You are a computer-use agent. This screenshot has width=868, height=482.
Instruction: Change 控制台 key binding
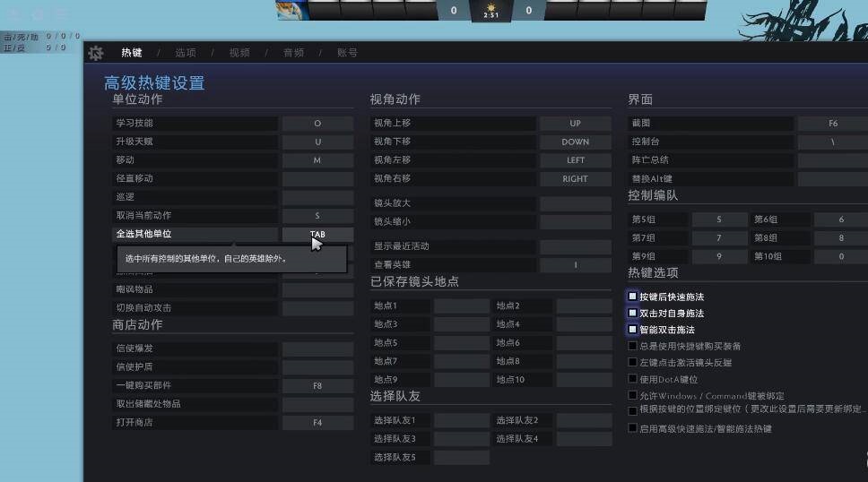(x=832, y=142)
